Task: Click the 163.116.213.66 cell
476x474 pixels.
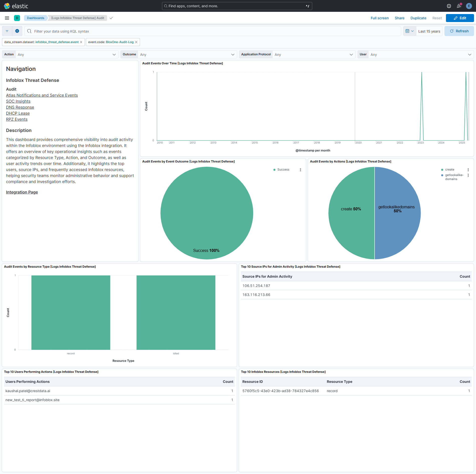Action: pyautogui.click(x=256, y=295)
